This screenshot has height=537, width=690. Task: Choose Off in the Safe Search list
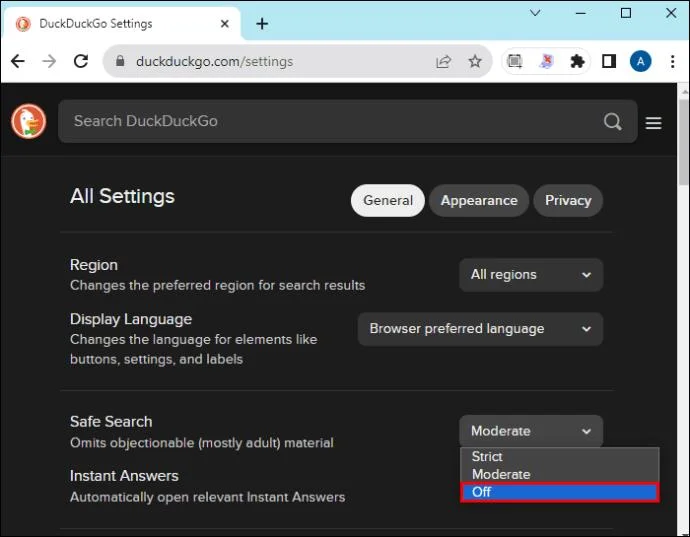tap(559, 492)
